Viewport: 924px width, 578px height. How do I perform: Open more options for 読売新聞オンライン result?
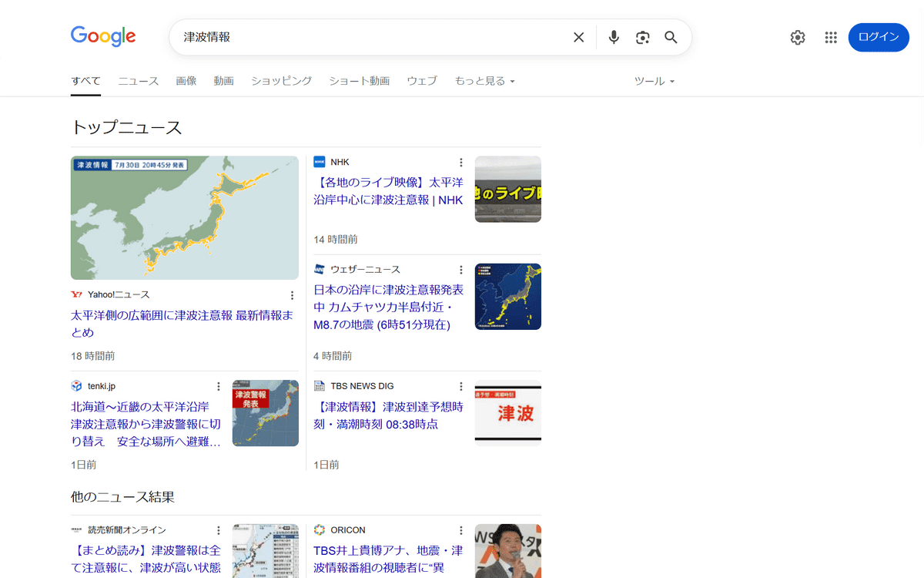[218, 531]
